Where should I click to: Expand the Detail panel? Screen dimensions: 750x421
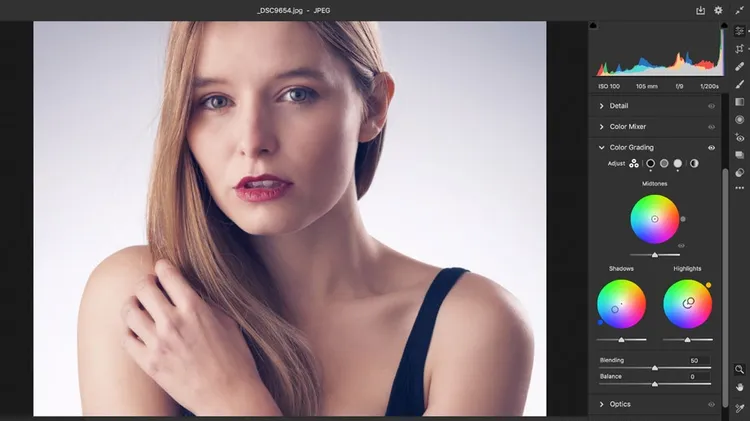[601, 106]
